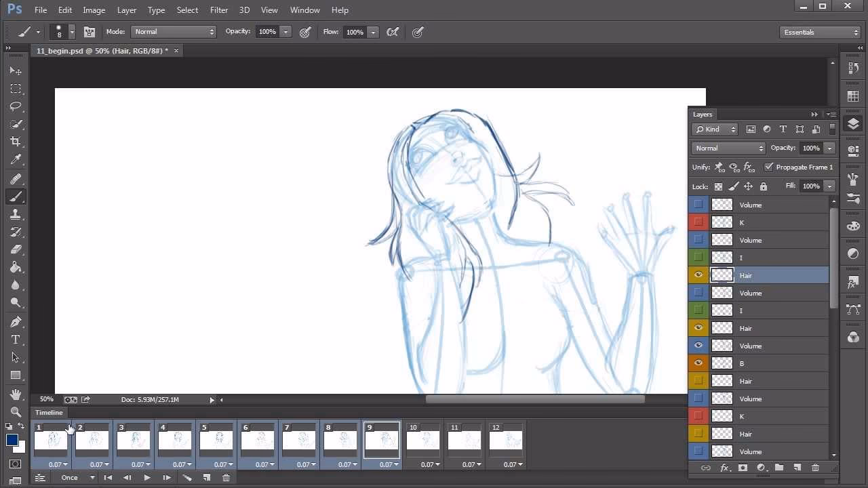Select the Brush tool in the toolbar
The height and width of the screenshot is (488, 868).
16,197
